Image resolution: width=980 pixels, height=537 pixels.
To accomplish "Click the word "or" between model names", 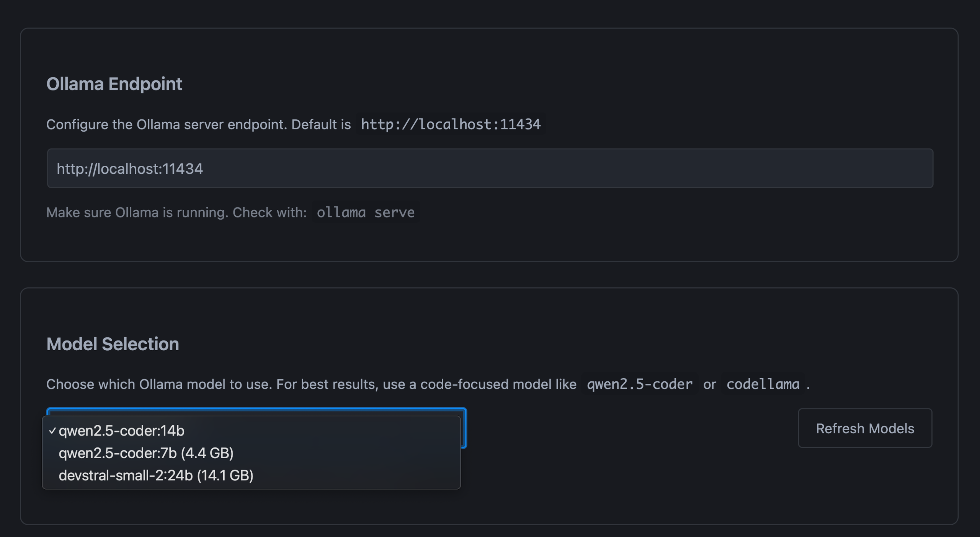I will tap(709, 384).
